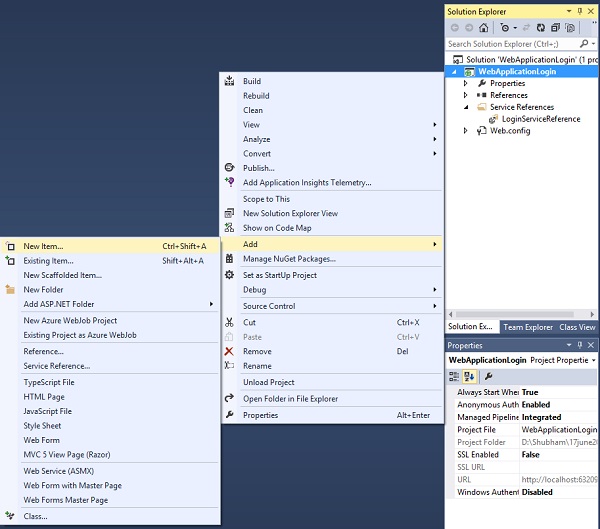Image resolution: width=600 pixels, height=529 pixels.
Task: Open the Properties window options dropdown
Action: [x=569, y=345]
